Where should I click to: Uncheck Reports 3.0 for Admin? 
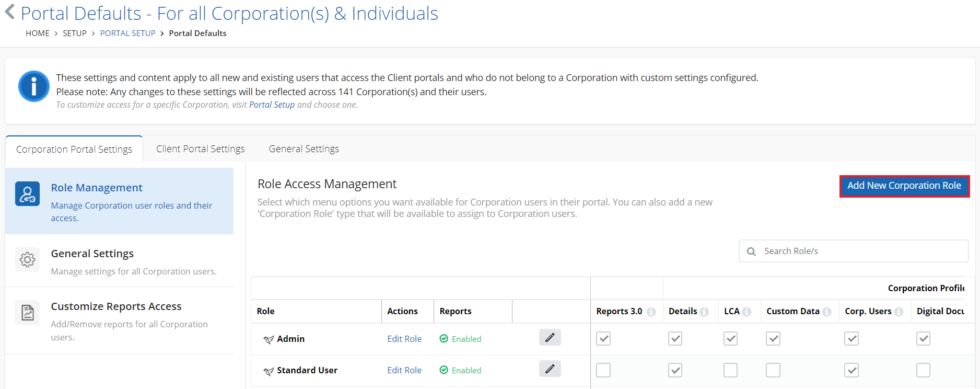tap(603, 339)
